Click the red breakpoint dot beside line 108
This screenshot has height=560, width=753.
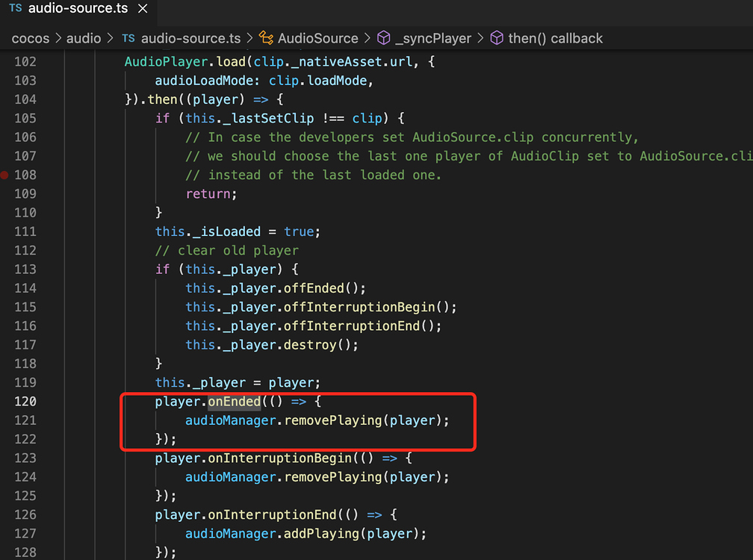(4, 175)
